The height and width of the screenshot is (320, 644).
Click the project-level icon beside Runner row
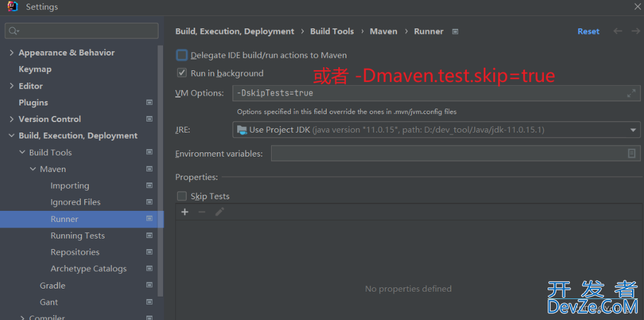click(x=149, y=219)
